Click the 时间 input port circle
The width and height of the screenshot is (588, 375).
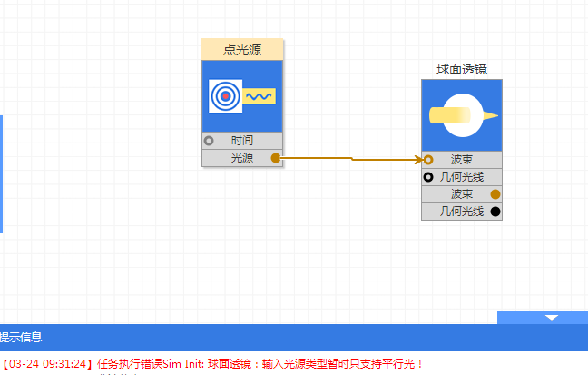tap(209, 141)
